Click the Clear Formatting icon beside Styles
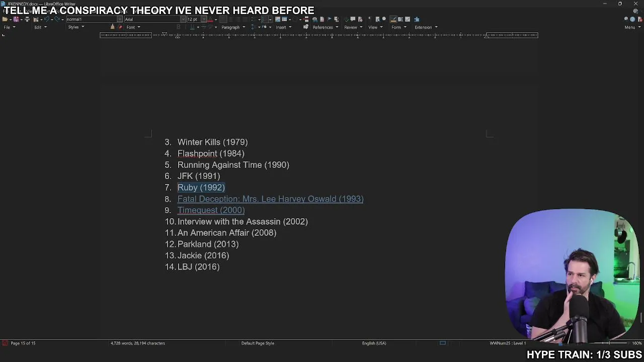The image size is (644, 362). [120, 27]
